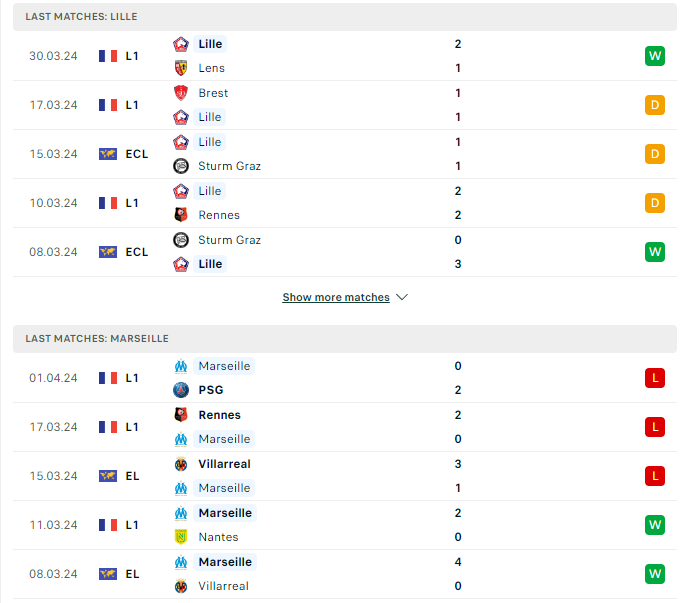Click the green W badge for Lille vs Lens
Screen dimensions: 689x603
tap(655, 56)
